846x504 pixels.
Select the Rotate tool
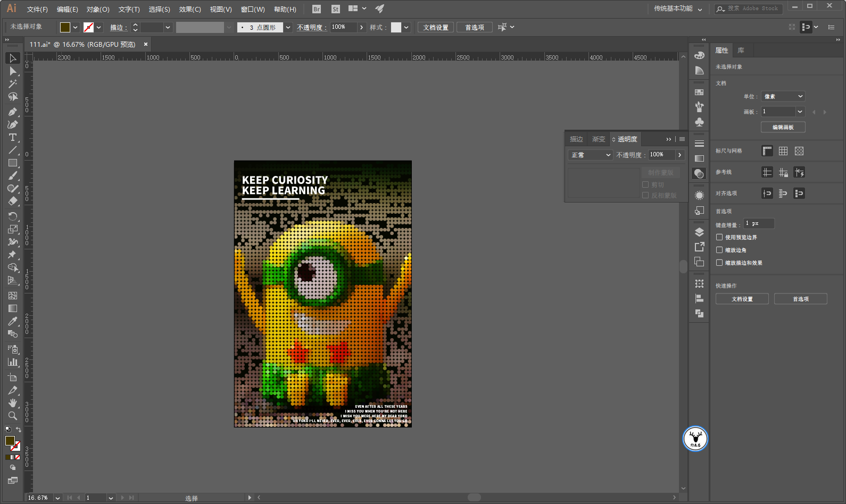pos(12,216)
